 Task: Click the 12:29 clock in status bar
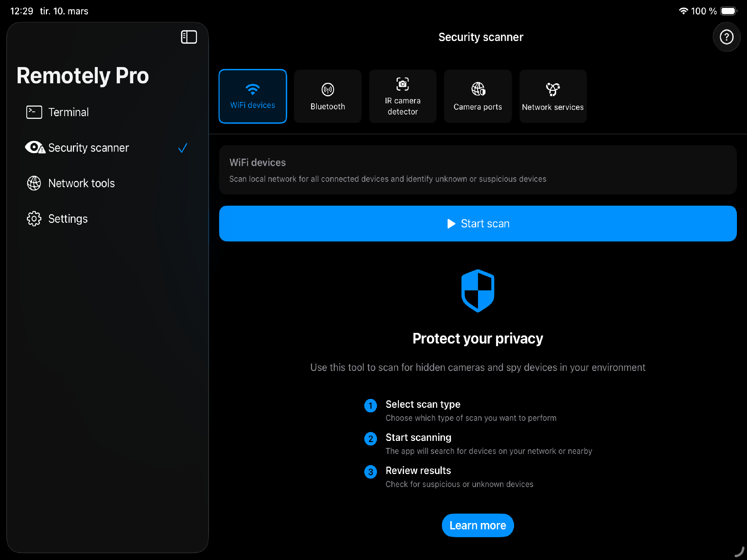pyautogui.click(x=22, y=11)
